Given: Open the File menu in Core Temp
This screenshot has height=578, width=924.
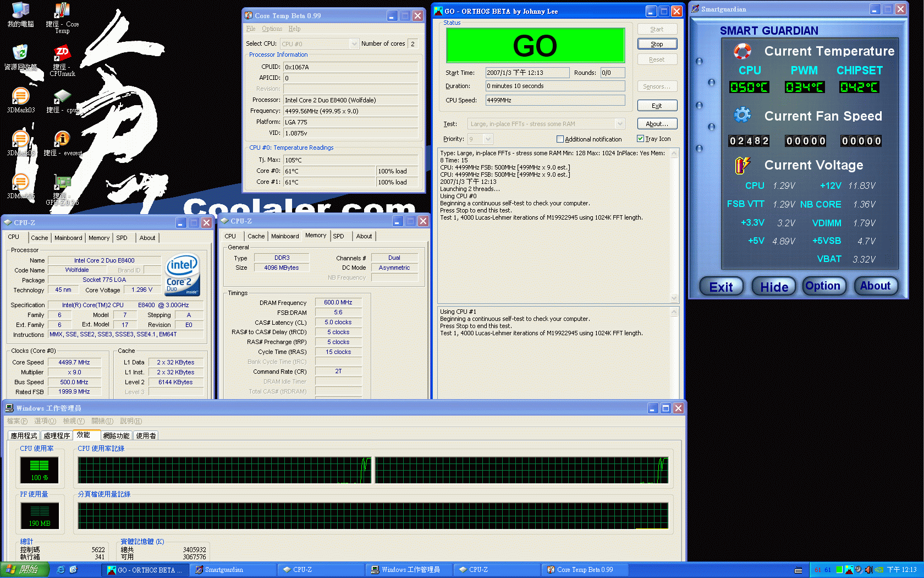Looking at the screenshot, I should (x=251, y=29).
